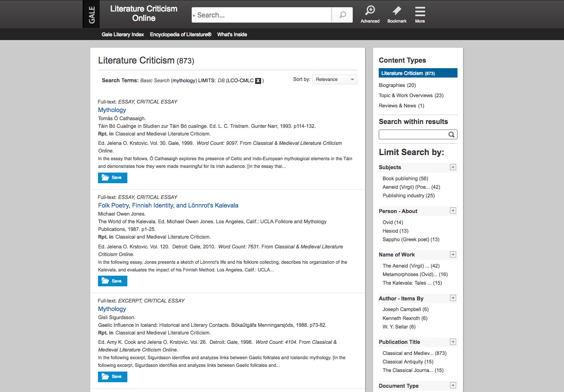Remove the LCO-CMLC database limit X
The image size is (564, 392).
(x=258, y=81)
